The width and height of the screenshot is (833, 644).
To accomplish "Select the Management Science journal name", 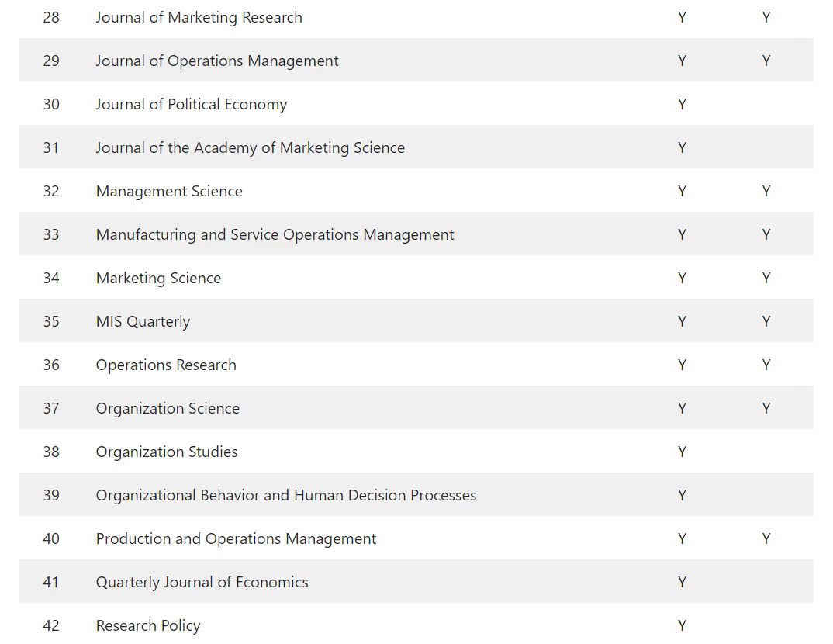I will click(169, 192).
